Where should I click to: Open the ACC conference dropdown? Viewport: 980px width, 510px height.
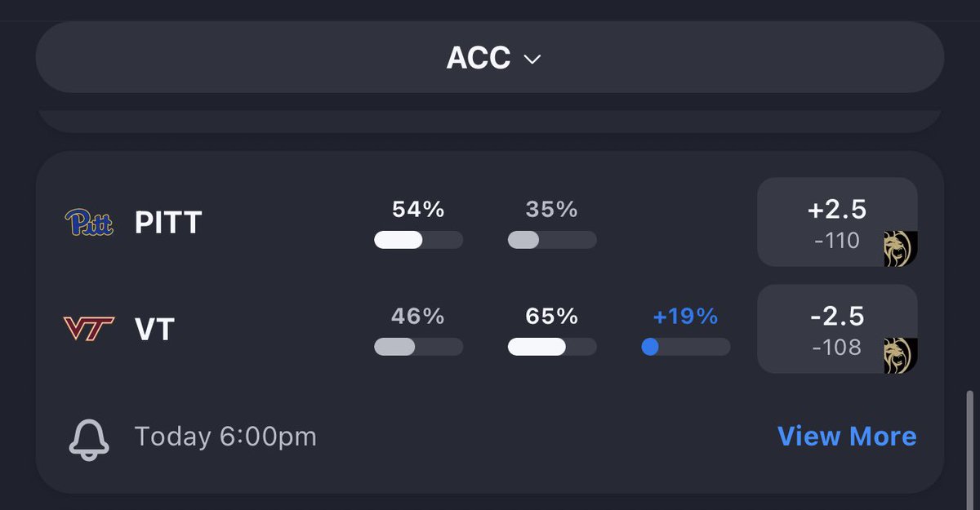click(490, 58)
